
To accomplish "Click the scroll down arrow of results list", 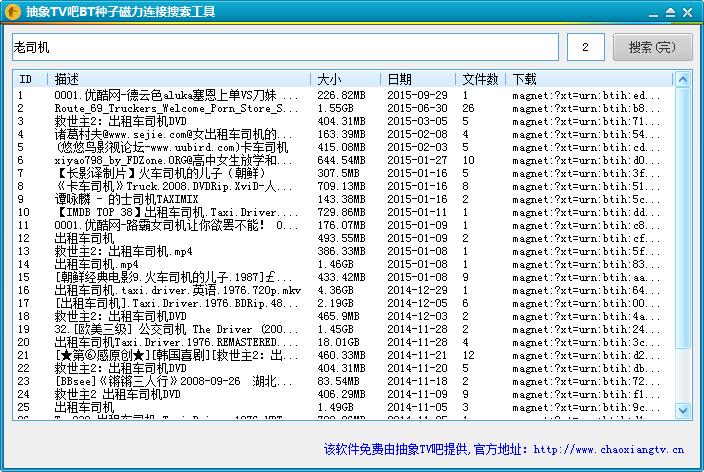I will click(x=683, y=410).
